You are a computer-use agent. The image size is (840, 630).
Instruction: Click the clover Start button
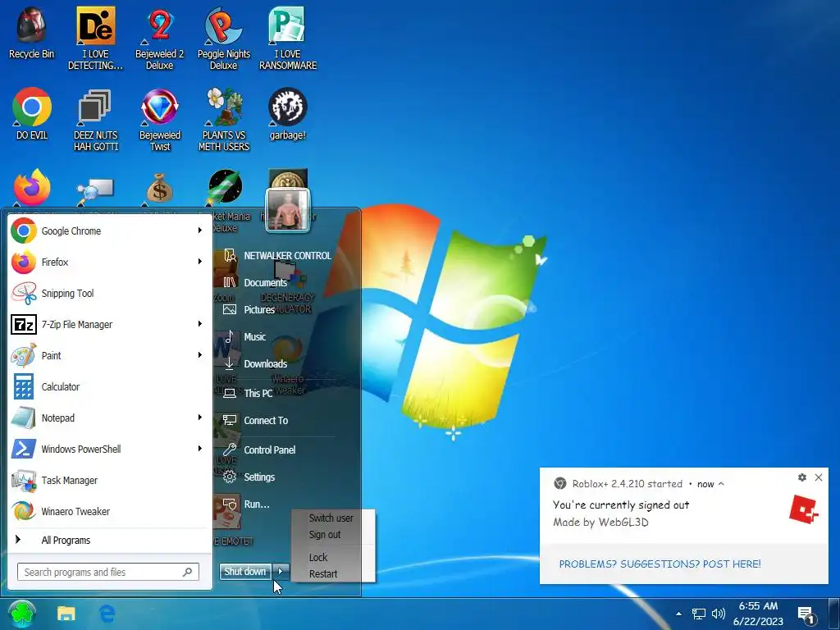click(x=22, y=614)
